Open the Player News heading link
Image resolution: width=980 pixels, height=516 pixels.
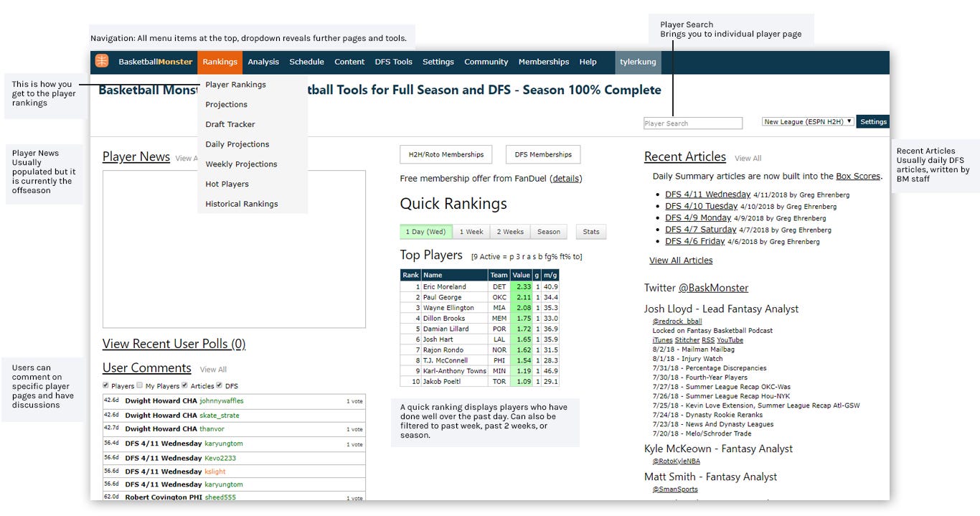point(136,156)
